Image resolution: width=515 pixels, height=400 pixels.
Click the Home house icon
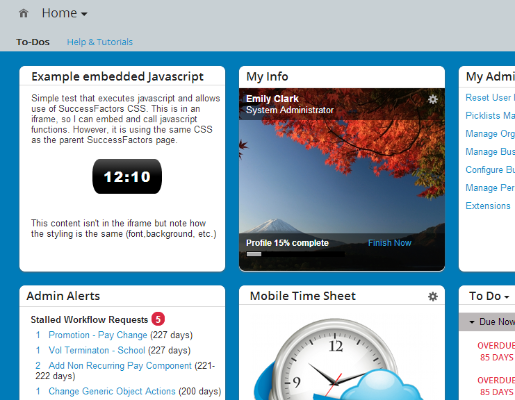pos(23,13)
